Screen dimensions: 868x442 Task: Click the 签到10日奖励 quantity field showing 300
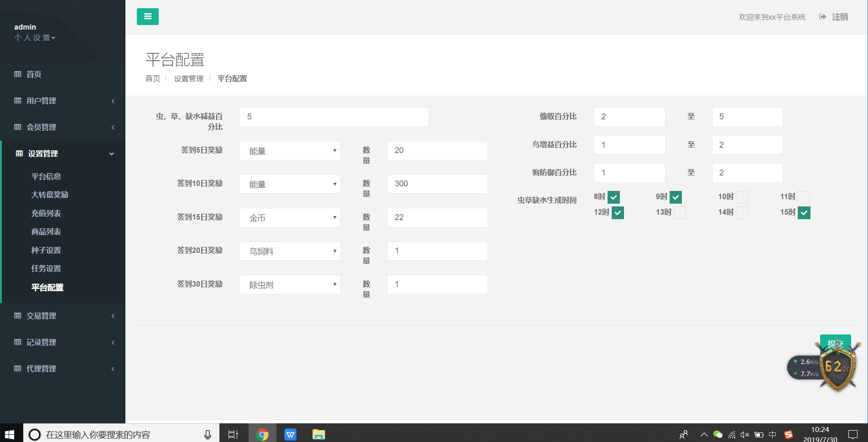437,184
